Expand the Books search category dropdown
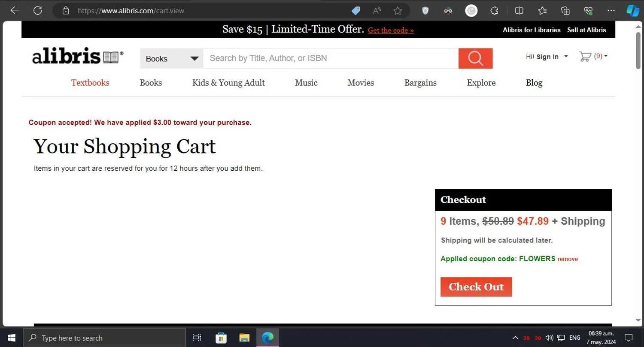This screenshot has height=347, width=644. [x=172, y=58]
